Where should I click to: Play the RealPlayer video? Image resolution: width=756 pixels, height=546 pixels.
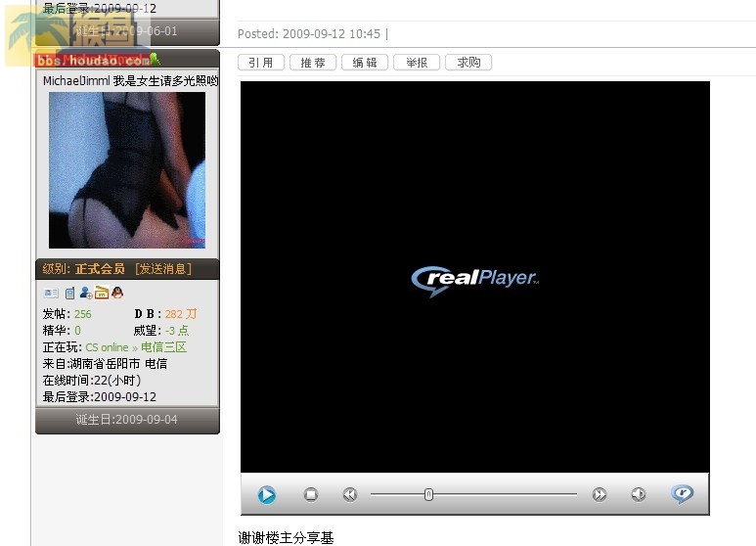(x=267, y=495)
